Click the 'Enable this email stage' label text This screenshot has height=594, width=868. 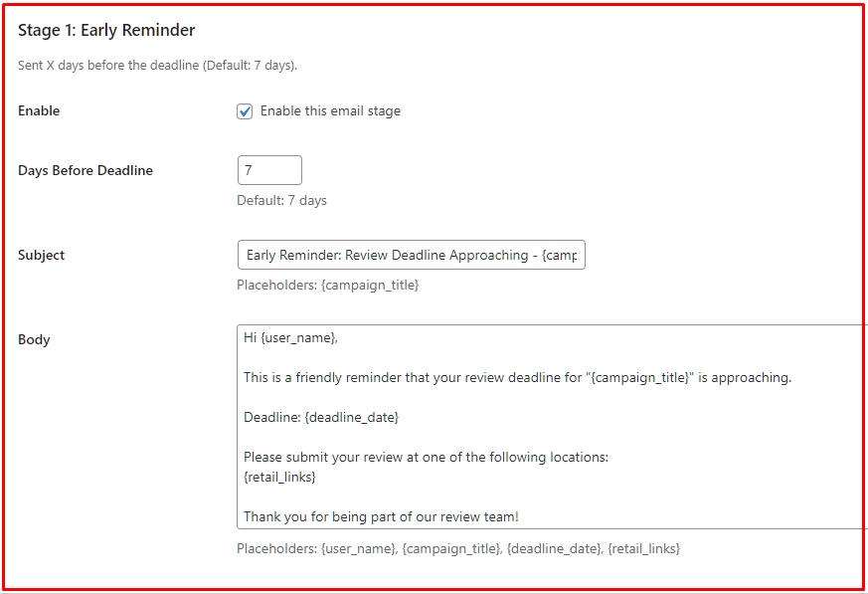[x=329, y=110]
